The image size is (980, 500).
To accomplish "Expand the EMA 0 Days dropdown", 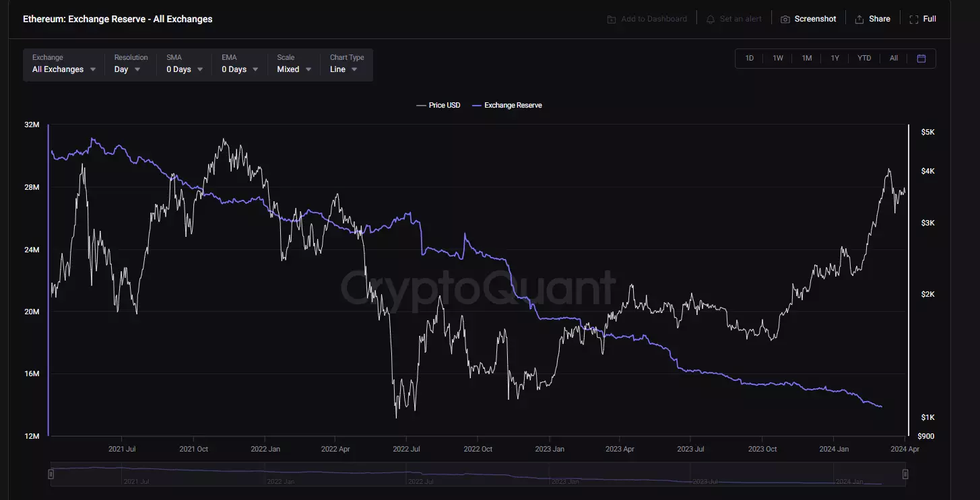I will click(x=240, y=69).
